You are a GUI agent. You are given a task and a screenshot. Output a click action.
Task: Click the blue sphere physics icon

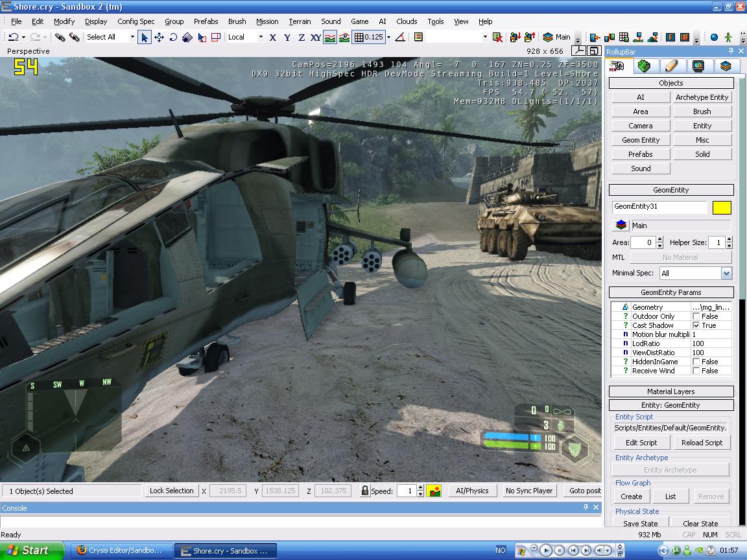[714, 37]
